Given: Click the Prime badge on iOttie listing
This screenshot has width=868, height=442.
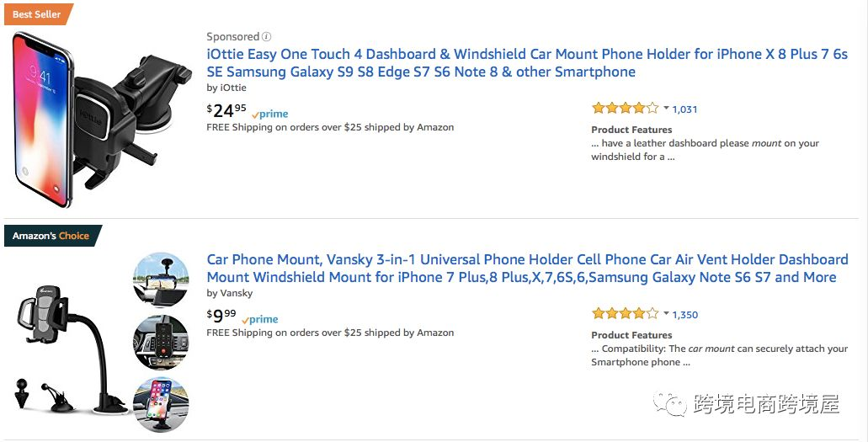Looking at the screenshot, I should point(270,114).
